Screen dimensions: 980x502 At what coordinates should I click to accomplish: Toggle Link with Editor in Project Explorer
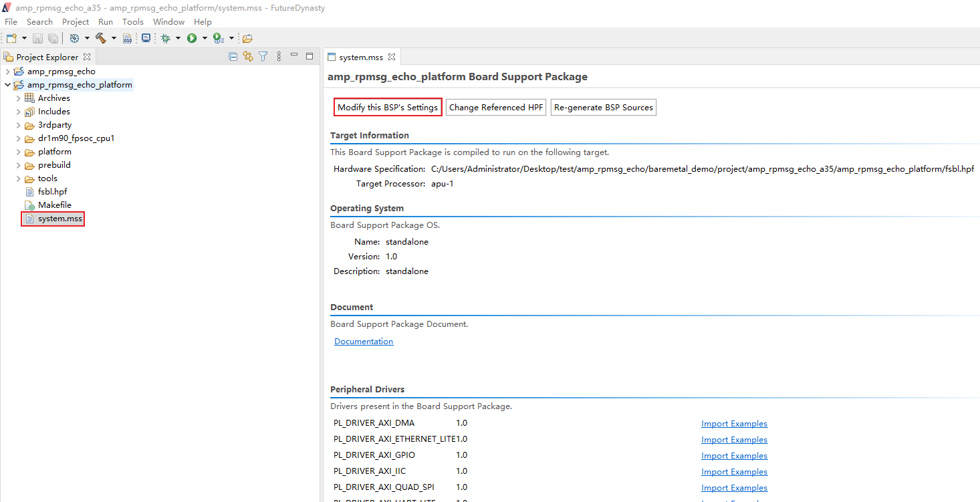click(248, 57)
